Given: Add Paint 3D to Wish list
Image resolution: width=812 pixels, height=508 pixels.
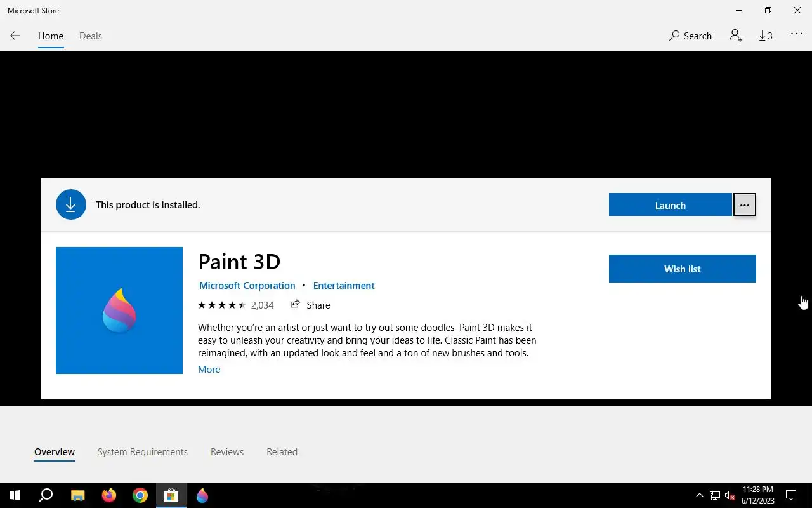Looking at the screenshot, I should tap(683, 269).
